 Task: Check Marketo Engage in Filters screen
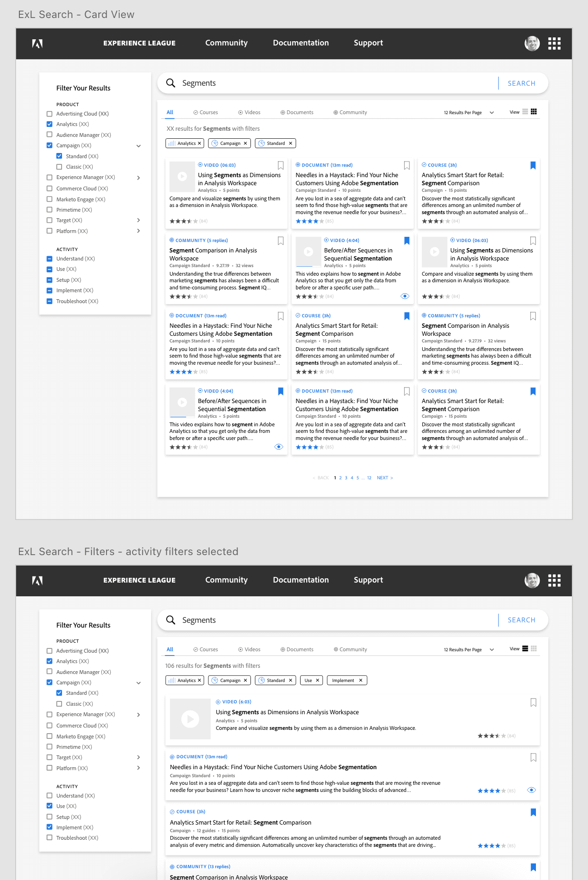[50, 736]
